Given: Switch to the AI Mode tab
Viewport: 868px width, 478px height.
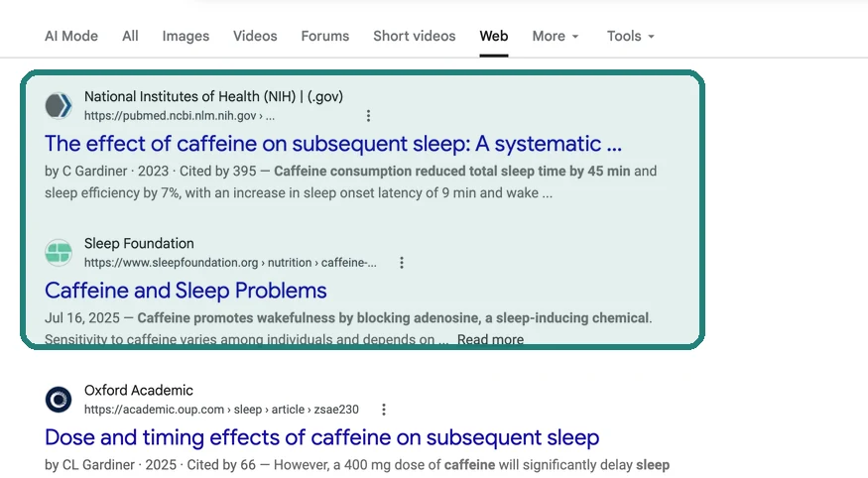Looking at the screenshot, I should point(71,36).
